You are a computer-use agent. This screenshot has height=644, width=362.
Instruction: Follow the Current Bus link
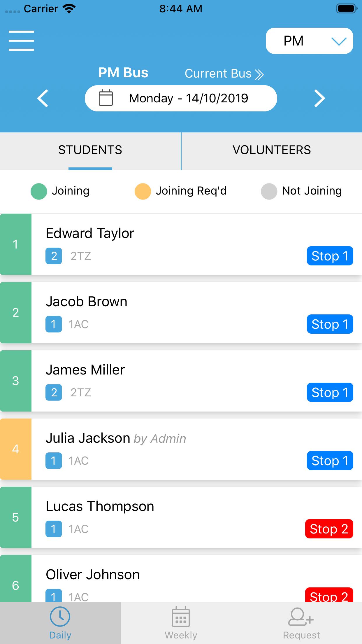pyautogui.click(x=218, y=74)
